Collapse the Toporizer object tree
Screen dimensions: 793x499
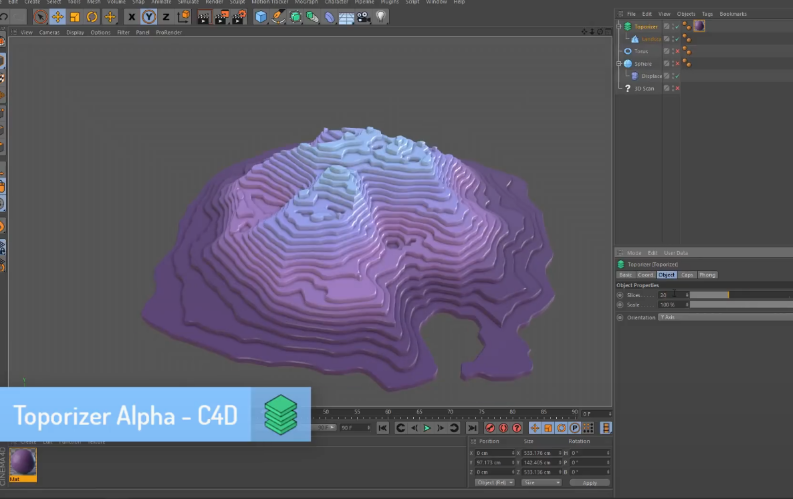click(x=619, y=27)
